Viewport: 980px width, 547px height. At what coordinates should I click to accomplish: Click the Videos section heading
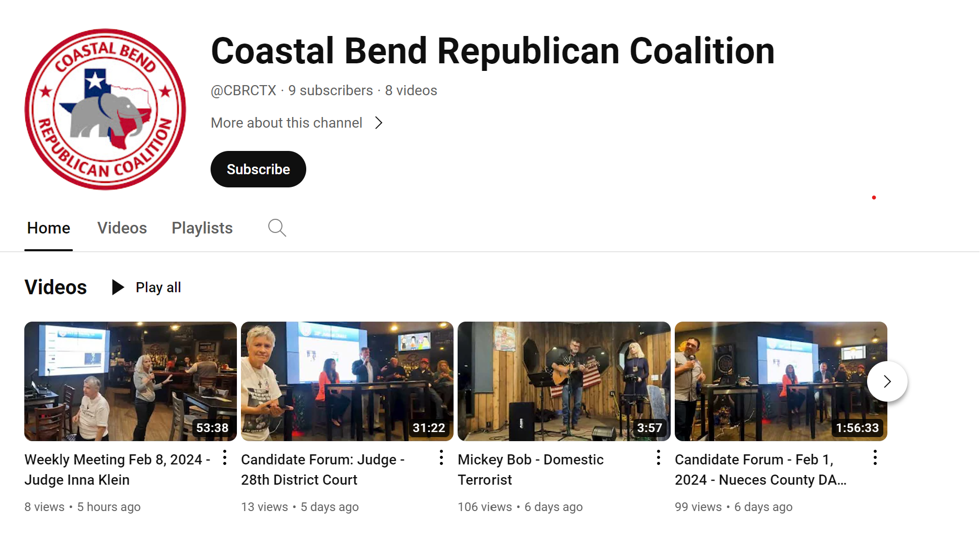click(x=56, y=287)
